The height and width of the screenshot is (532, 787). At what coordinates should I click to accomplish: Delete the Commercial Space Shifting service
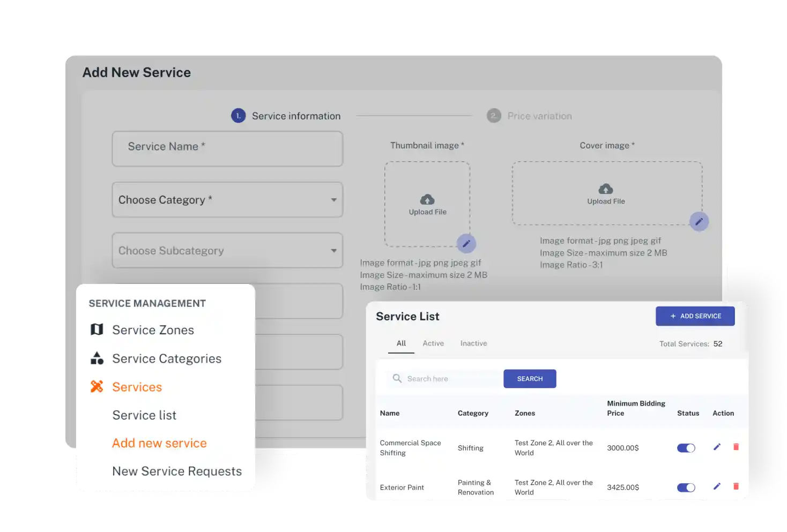[x=736, y=447]
